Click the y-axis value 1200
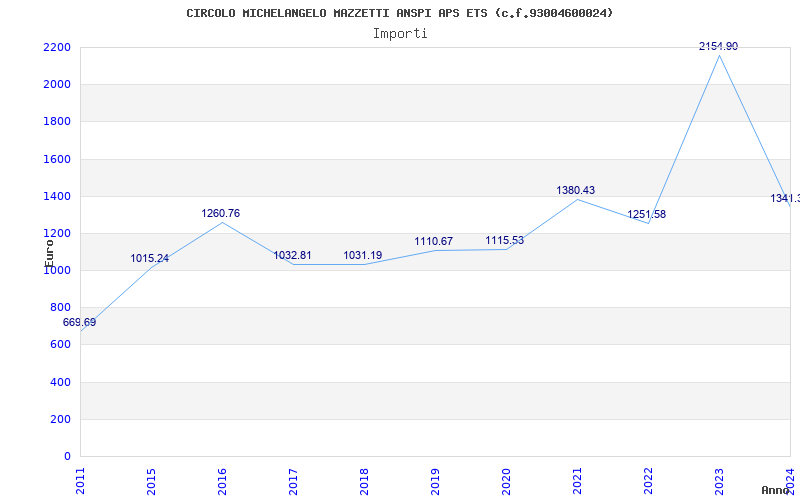The width and height of the screenshot is (800, 500). (x=57, y=234)
